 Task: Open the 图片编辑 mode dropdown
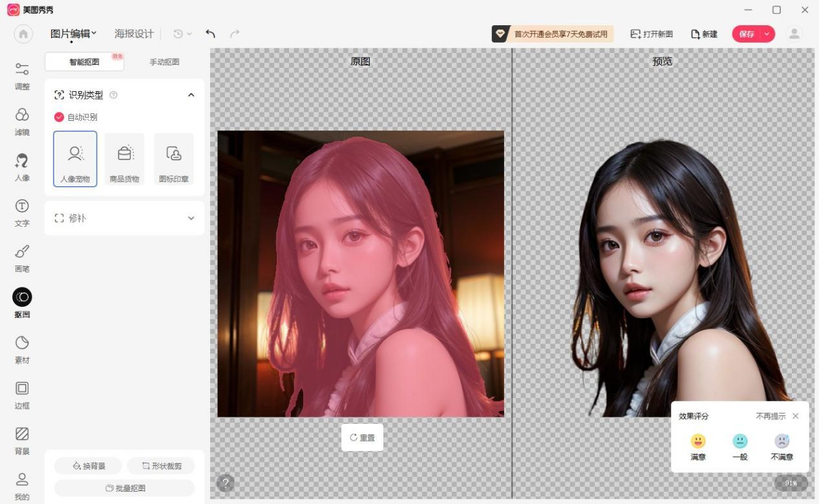coord(73,34)
